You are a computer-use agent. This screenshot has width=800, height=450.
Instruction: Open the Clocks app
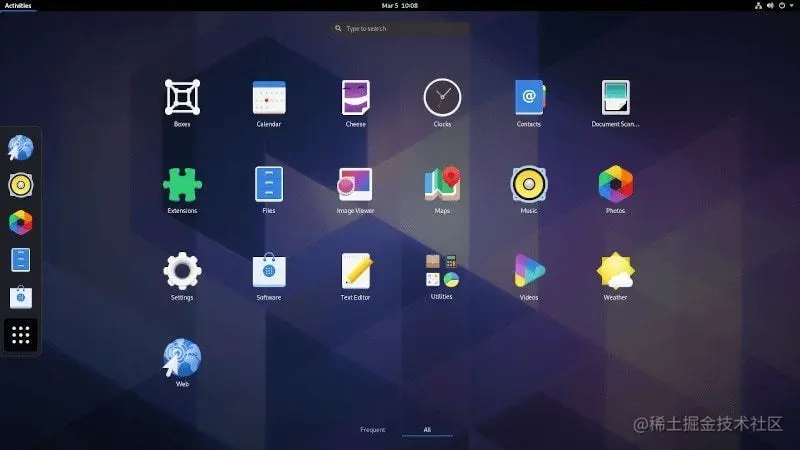442,98
